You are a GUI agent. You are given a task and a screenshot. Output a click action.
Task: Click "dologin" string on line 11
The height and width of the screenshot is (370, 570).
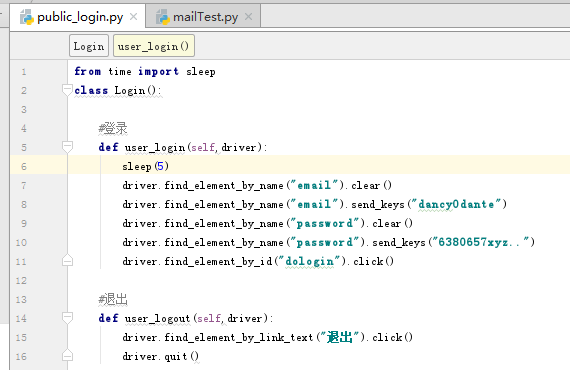point(310,261)
